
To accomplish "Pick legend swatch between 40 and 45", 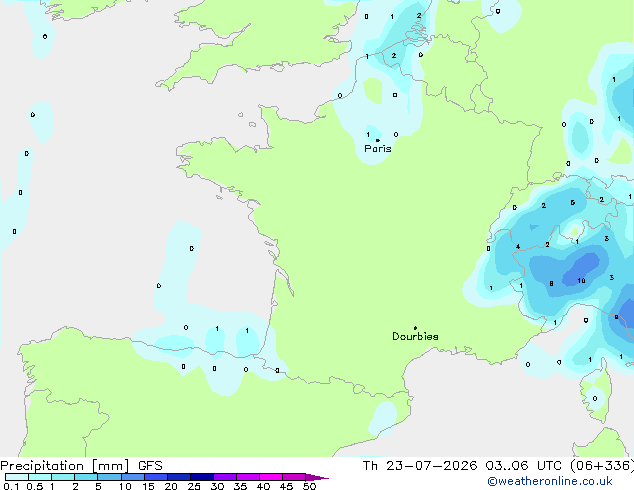I will [271, 477].
